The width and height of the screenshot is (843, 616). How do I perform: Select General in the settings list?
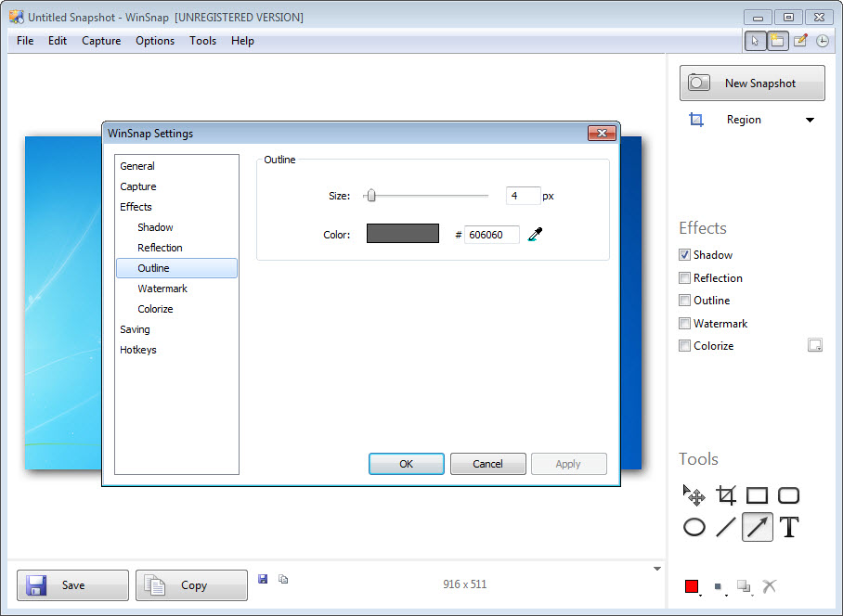[137, 166]
